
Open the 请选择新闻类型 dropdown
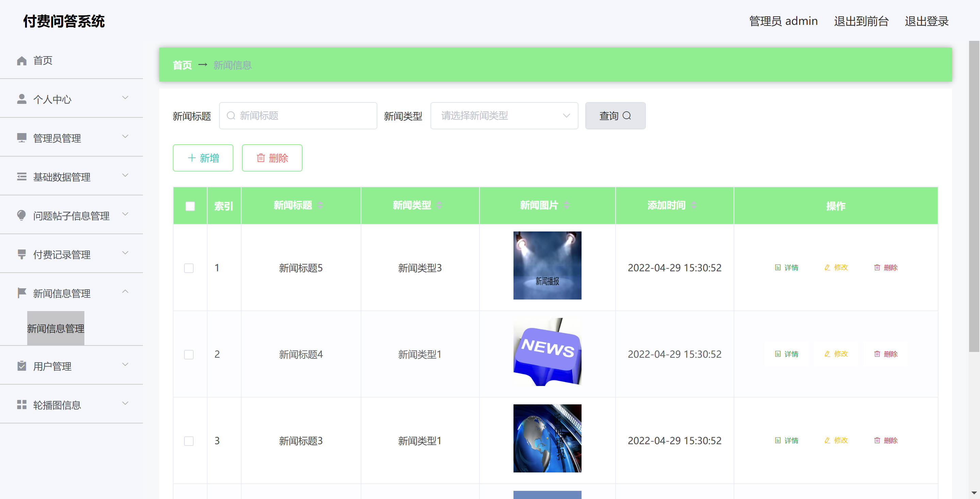point(504,116)
